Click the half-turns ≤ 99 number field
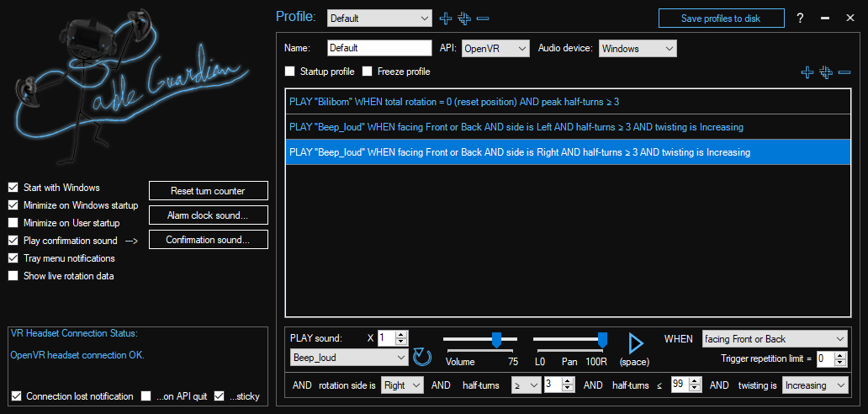The height and width of the screenshot is (414, 868). pos(680,384)
